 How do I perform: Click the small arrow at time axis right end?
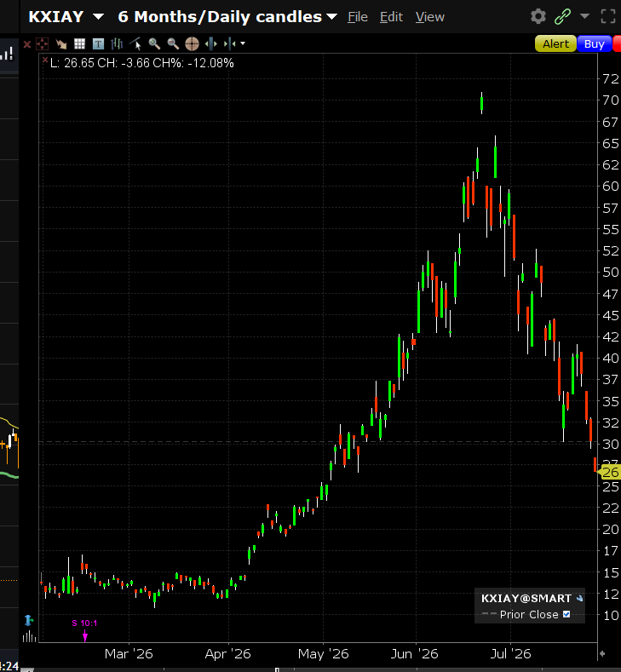[602, 653]
